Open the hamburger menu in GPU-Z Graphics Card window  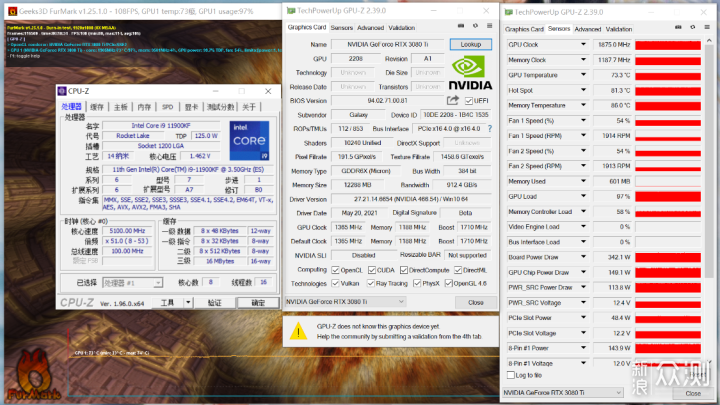click(489, 26)
